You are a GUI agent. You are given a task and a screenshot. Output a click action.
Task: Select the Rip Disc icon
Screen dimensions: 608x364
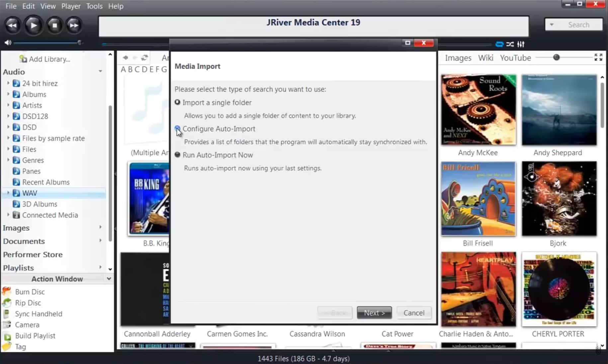click(x=6, y=303)
